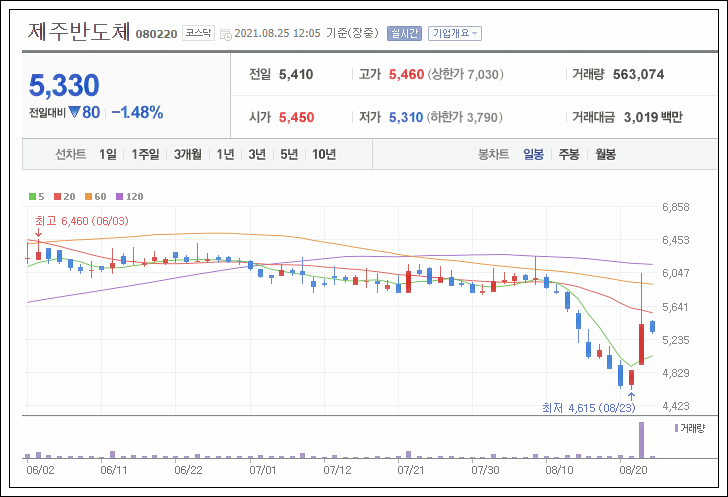This screenshot has width=728, height=497.
Task: Click the current price 5,330
Action: [64, 85]
